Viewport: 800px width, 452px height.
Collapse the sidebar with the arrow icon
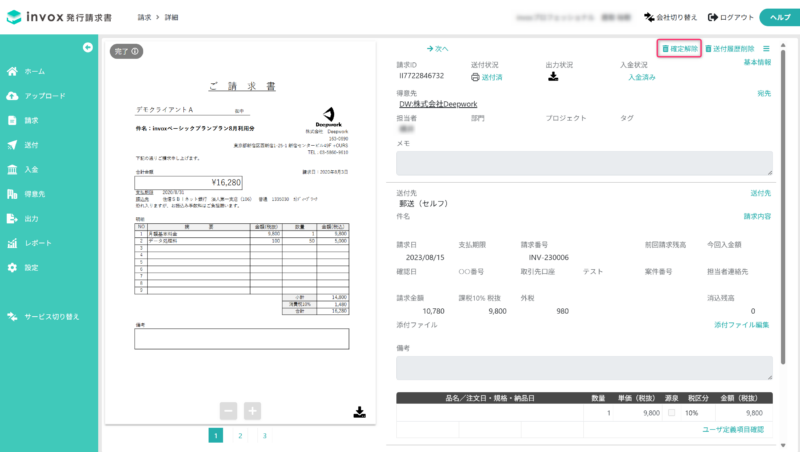(x=88, y=47)
